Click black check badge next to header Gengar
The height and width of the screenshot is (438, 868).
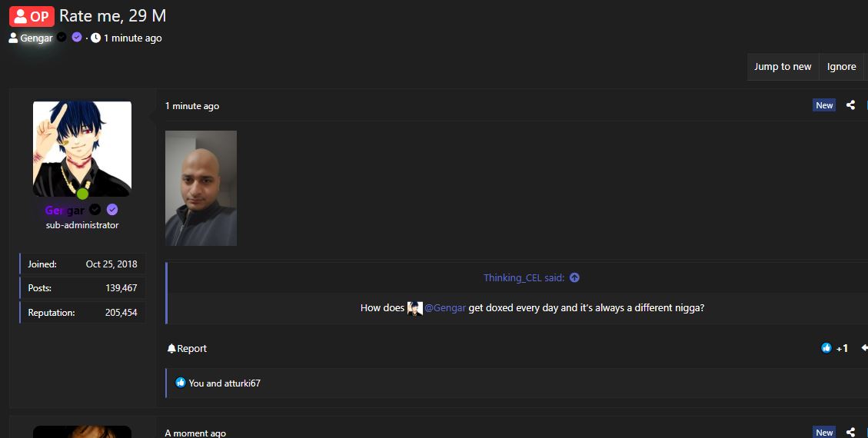click(x=62, y=37)
